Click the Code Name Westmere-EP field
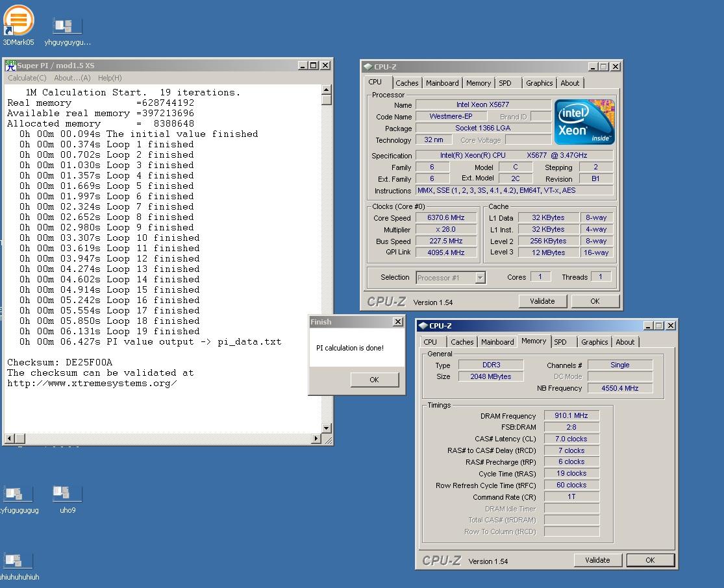 pyautogui.click(x=451, y=116)
